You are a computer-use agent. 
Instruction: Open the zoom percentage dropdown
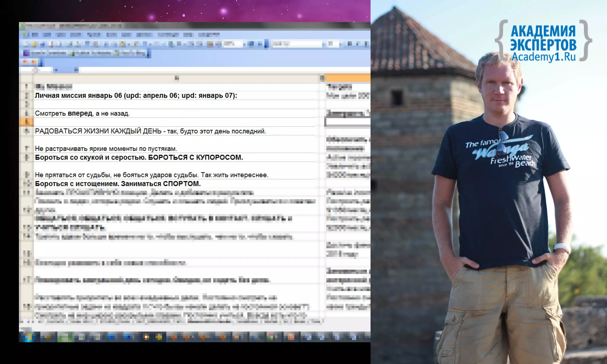[x=244, y=44]
